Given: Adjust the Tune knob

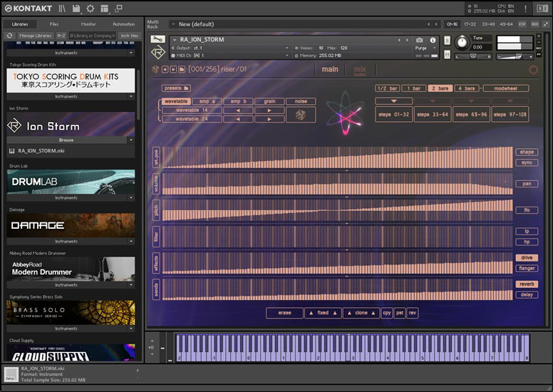Looking at the screenshot, I should pos(462,42).
